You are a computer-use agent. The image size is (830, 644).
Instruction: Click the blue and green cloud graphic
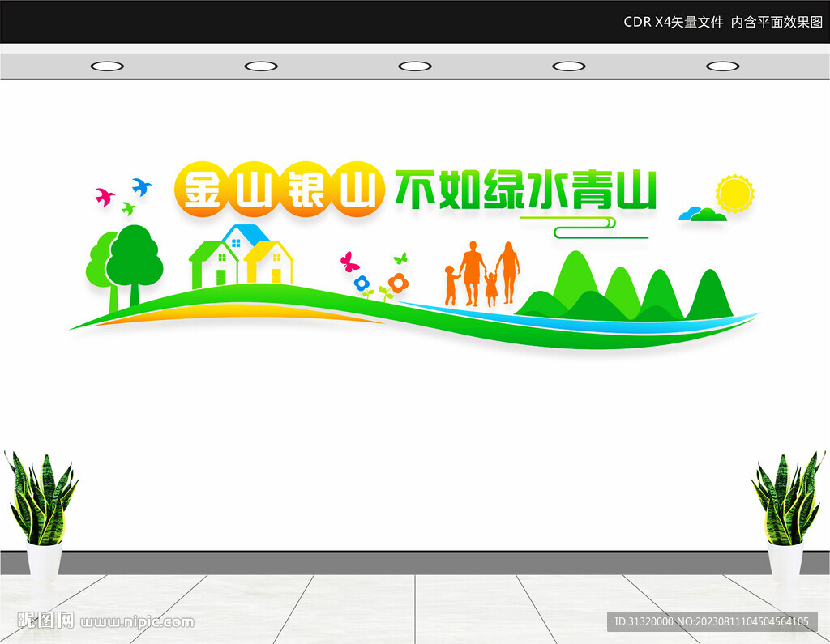(x=703, y=214)
